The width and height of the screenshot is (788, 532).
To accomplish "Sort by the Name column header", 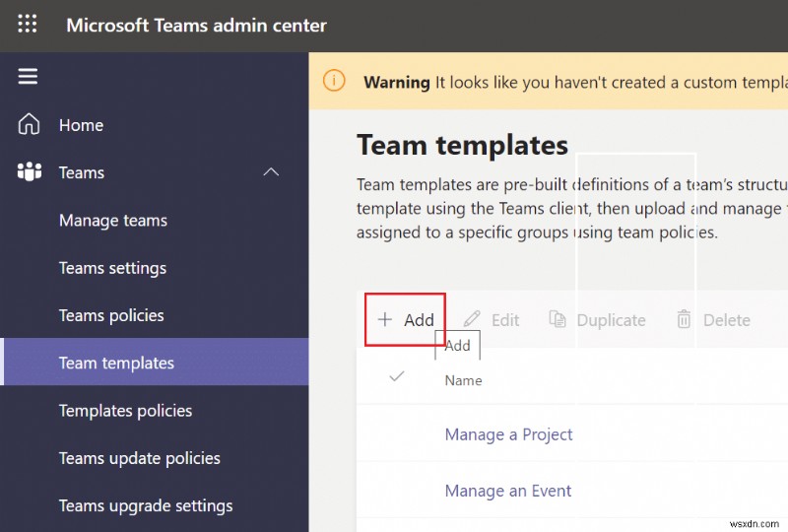I will pyautogui.click(x=463, y=380).
